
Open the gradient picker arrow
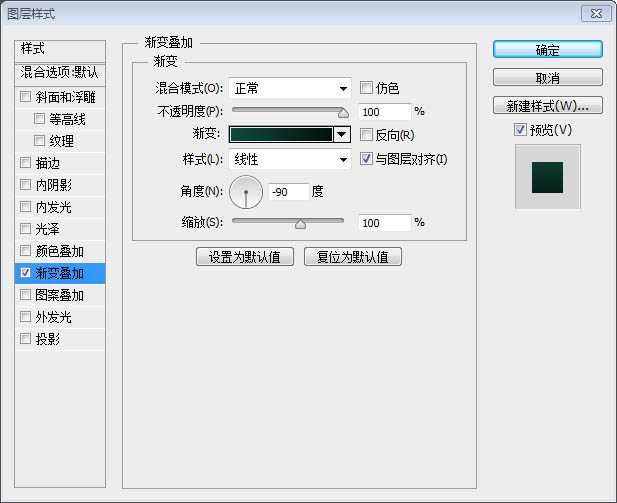pos(342,134)
